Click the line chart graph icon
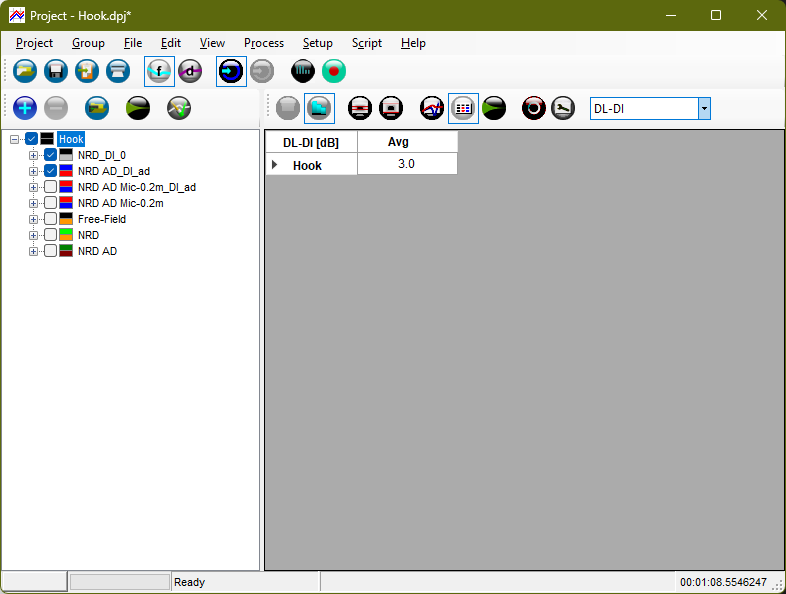786x594 pixels. tap(432, 108)
